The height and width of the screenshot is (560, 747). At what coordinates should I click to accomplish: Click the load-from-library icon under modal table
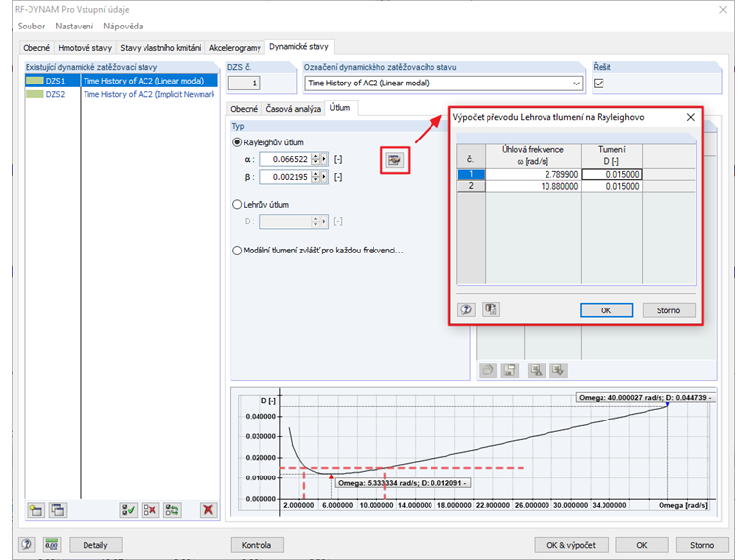[x=488, y=370]
